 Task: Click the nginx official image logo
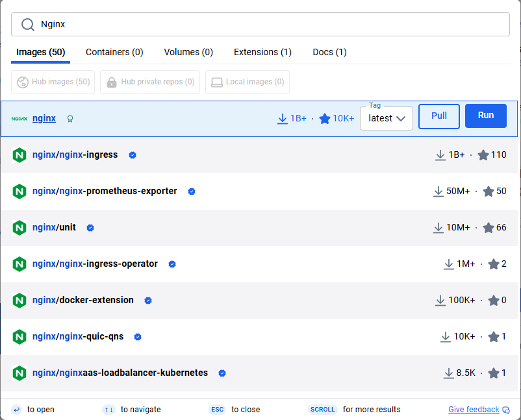click(x=19, y=119)
